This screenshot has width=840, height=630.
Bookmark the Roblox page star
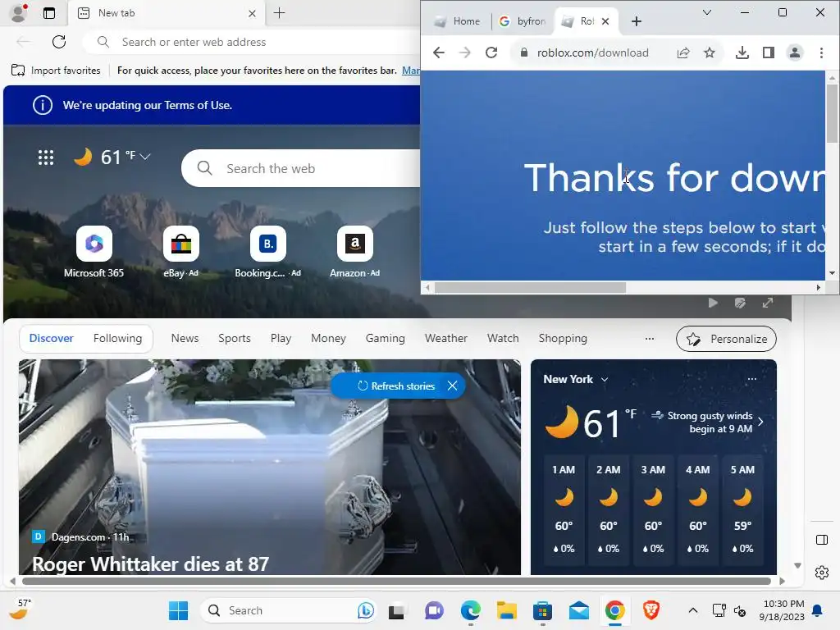click(x=710, y=52)
